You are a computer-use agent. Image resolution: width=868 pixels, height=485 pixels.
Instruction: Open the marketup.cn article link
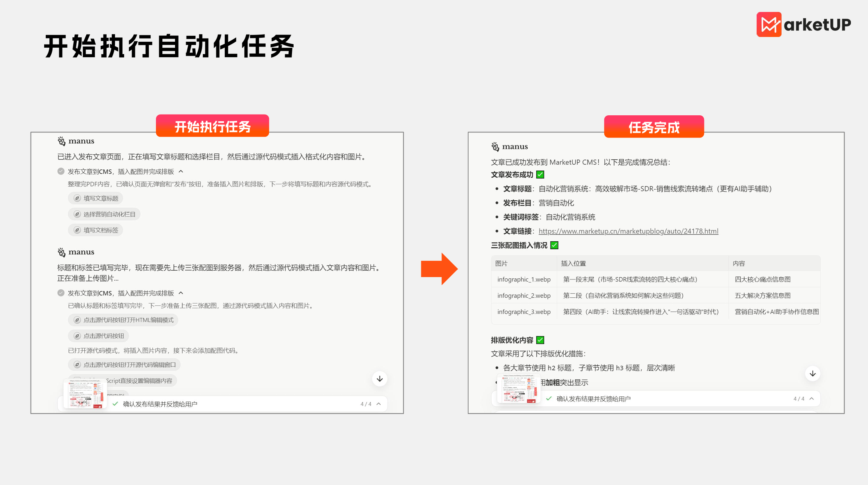click(629, 231)
